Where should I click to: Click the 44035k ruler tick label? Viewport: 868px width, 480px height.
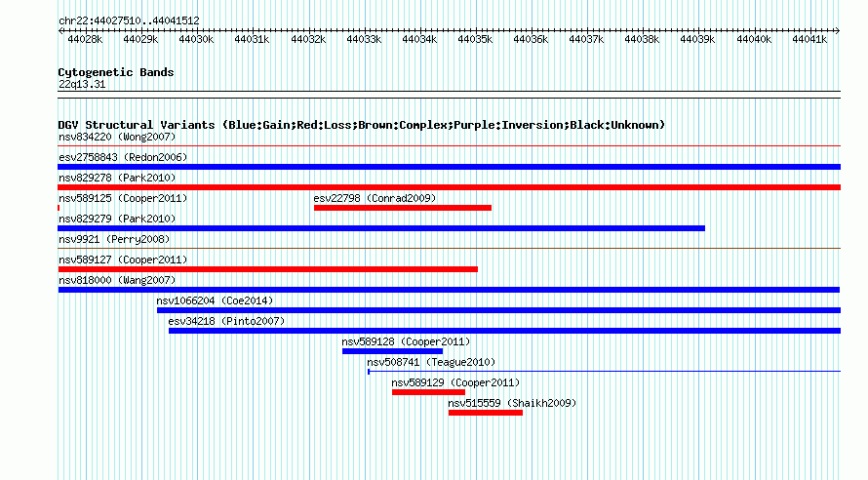tap(475, 39)
